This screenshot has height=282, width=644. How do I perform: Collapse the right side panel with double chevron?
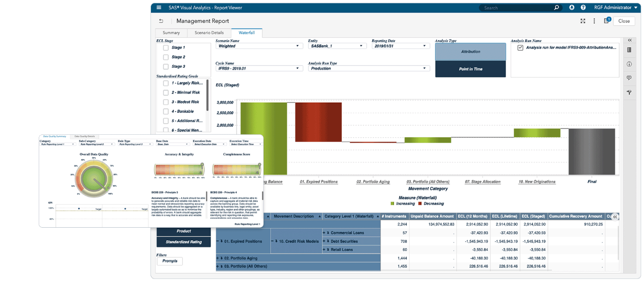coord(630,40)
